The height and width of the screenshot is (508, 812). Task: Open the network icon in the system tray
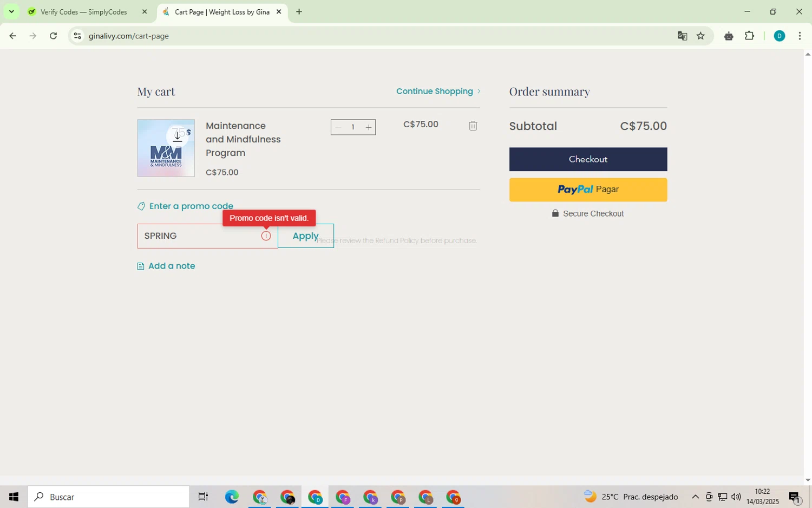pos(723,497)
